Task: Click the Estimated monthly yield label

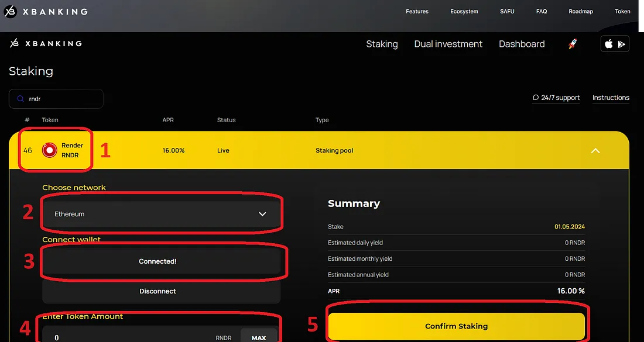Action: 360,259
